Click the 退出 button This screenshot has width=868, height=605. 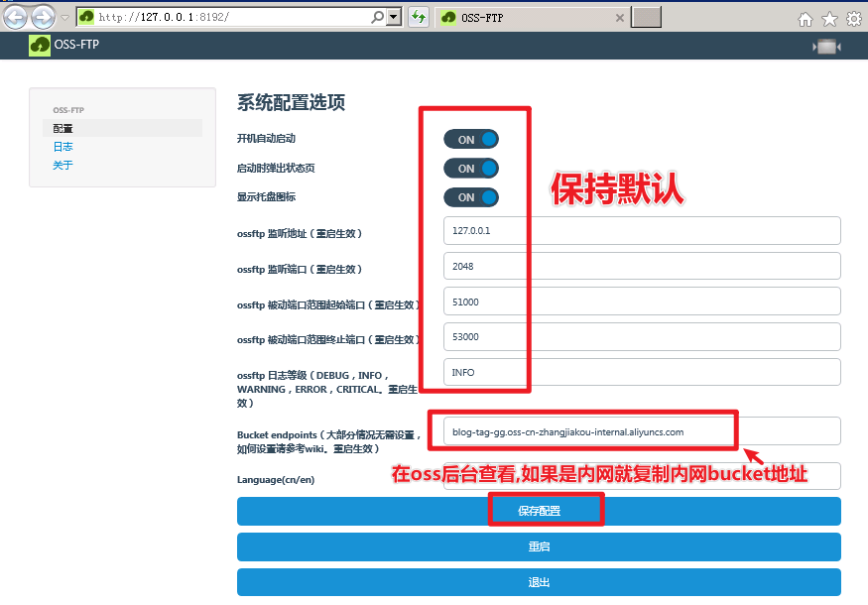click(x=539, y=582)
